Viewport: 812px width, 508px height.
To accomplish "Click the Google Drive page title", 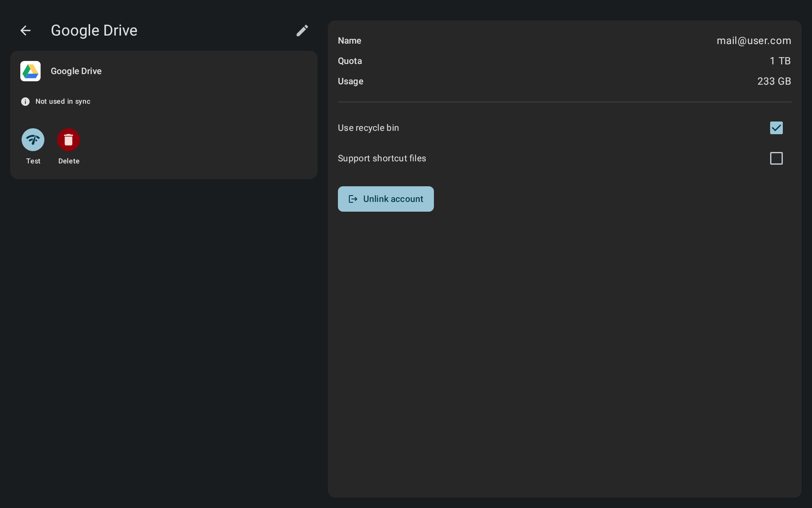I will (94, 30).
